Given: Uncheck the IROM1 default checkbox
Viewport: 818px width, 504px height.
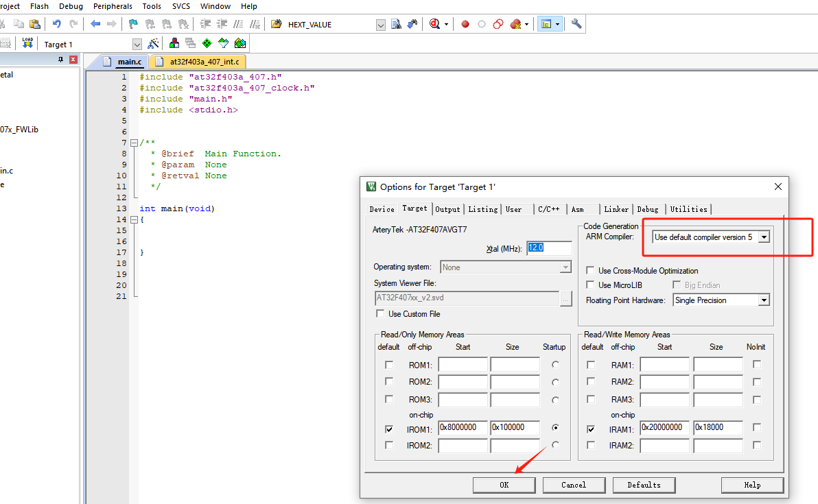Looking at the screenshot, I should point(388,429).
